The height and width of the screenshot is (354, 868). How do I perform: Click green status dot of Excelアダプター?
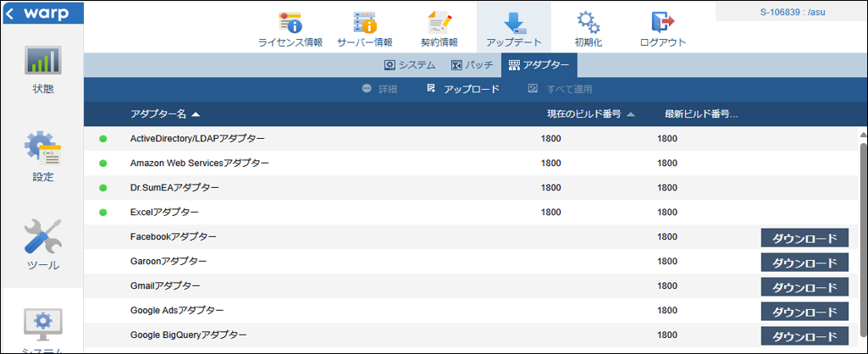coord(103,213)
